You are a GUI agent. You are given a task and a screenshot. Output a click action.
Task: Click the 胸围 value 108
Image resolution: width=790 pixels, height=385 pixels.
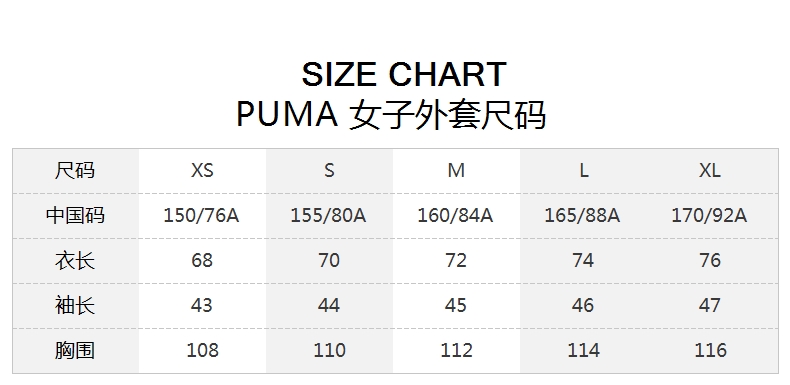pos(203,350)
